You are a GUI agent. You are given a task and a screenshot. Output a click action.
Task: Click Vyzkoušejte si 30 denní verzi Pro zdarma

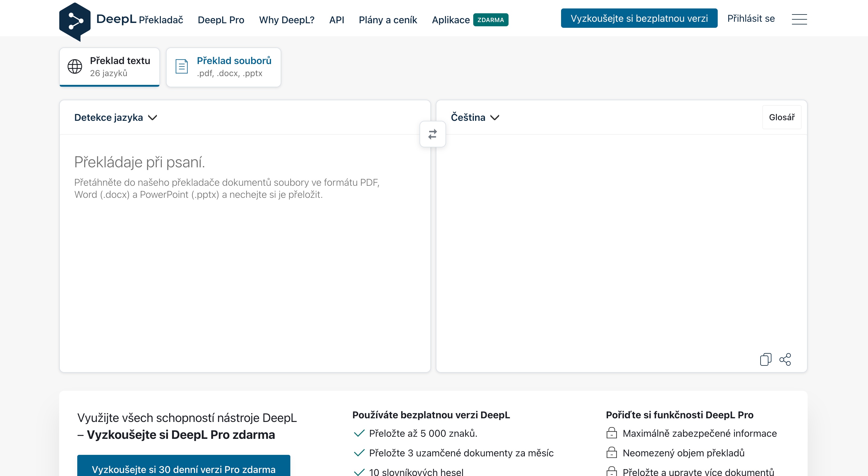tap(183, 468)
